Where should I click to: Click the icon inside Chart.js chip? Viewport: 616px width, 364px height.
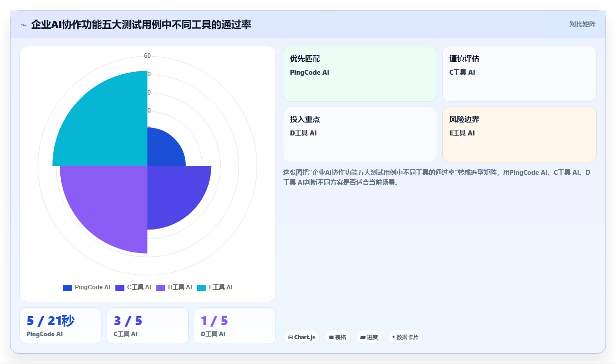tap(290, 337)
